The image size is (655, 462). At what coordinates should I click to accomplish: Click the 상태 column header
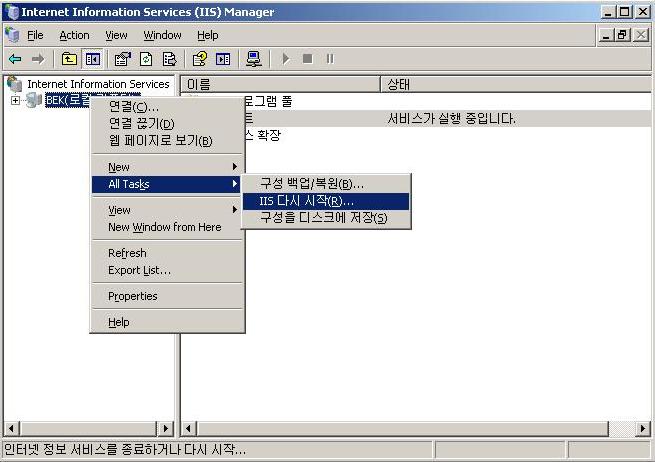point(516,84)
